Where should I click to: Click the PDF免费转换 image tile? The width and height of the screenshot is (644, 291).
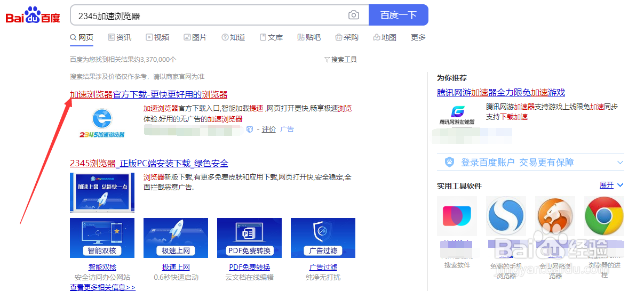point(250,238)
